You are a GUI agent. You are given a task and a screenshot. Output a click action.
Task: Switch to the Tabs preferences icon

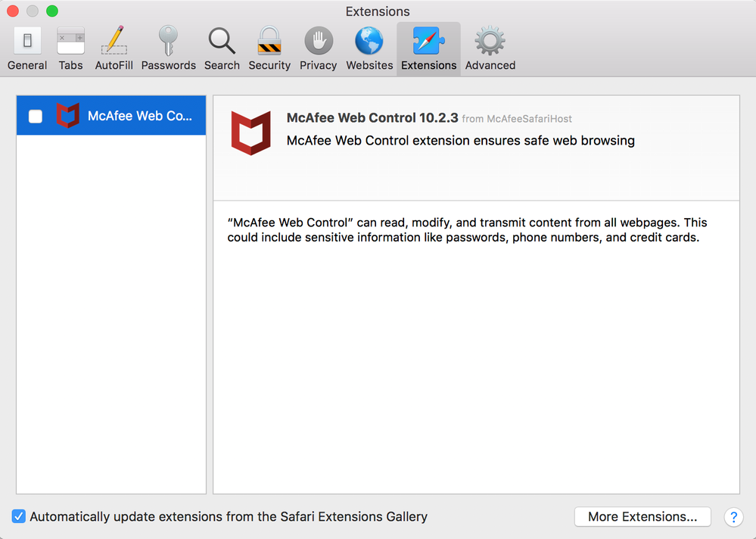(70, 49)
